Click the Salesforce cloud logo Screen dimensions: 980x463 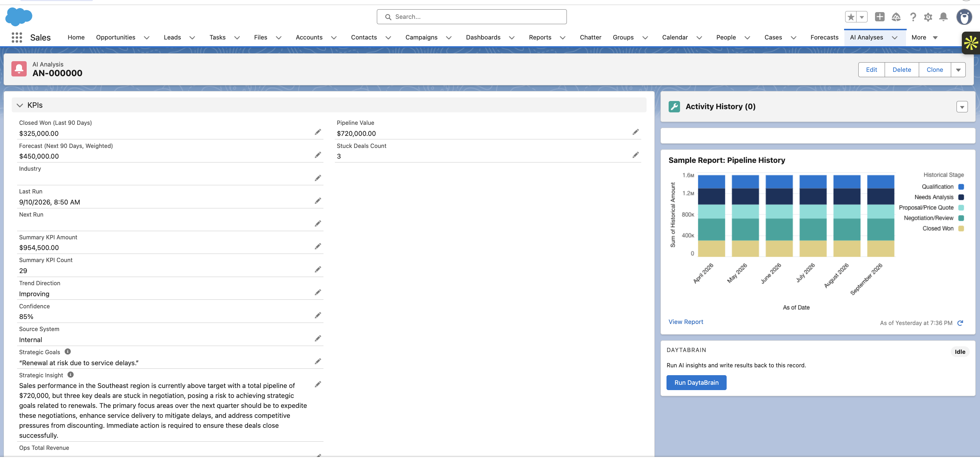click(x=19, y=17)
